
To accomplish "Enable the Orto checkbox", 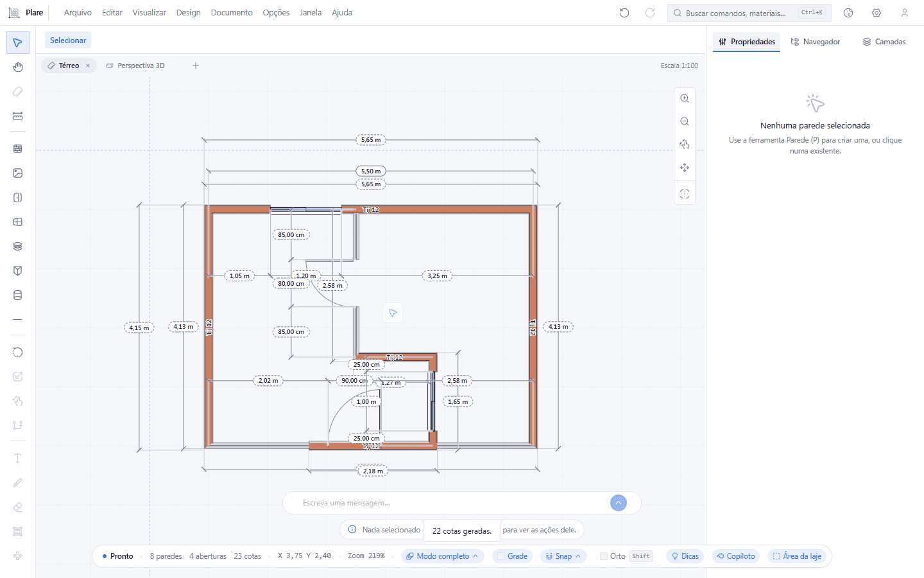I will click(x=604, y=556).
